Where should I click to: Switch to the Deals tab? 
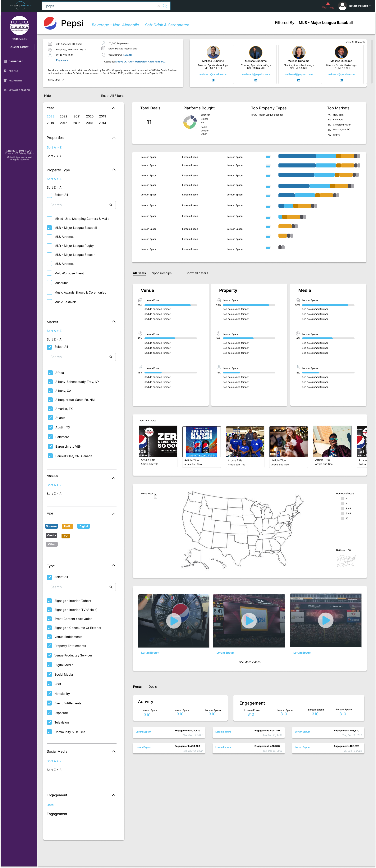click(153, 686)
